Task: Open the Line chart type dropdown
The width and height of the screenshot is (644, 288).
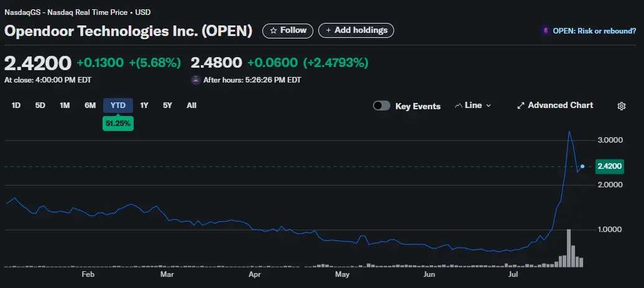Action: 473,106
